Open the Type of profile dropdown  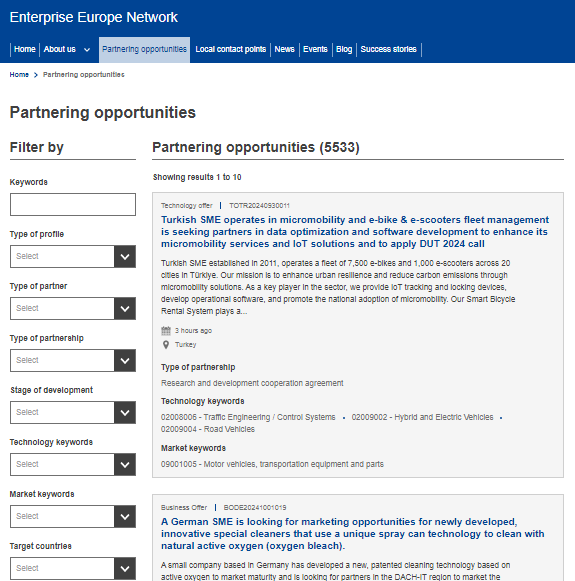click(73, 256)
